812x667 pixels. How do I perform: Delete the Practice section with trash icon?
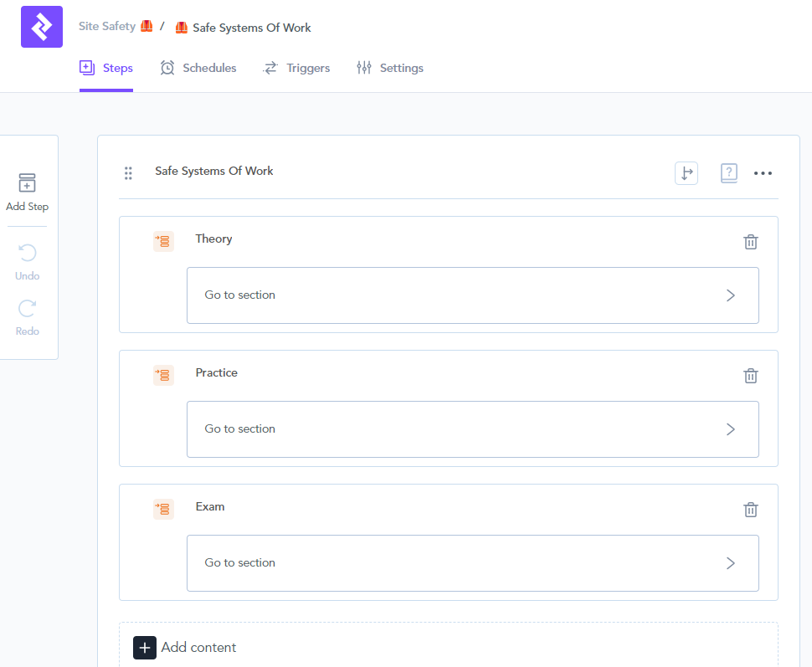[x=751, y=376]
